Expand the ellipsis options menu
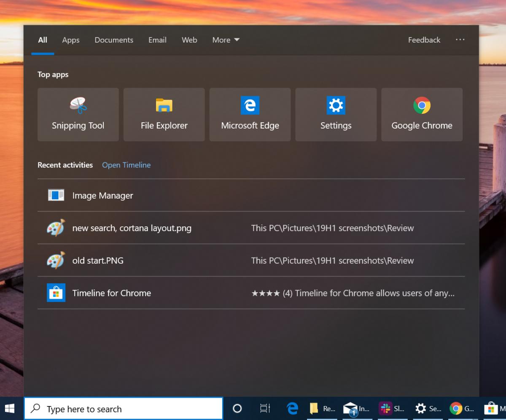 460,40
